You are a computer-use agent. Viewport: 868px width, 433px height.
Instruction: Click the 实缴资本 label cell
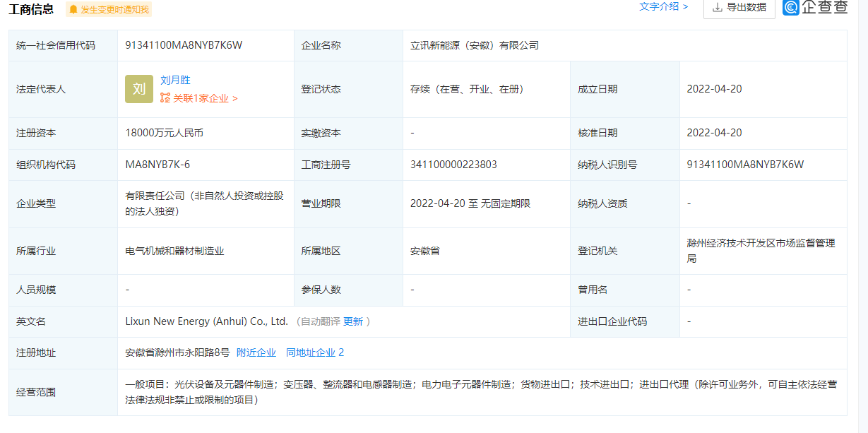[x=348, y=133]
